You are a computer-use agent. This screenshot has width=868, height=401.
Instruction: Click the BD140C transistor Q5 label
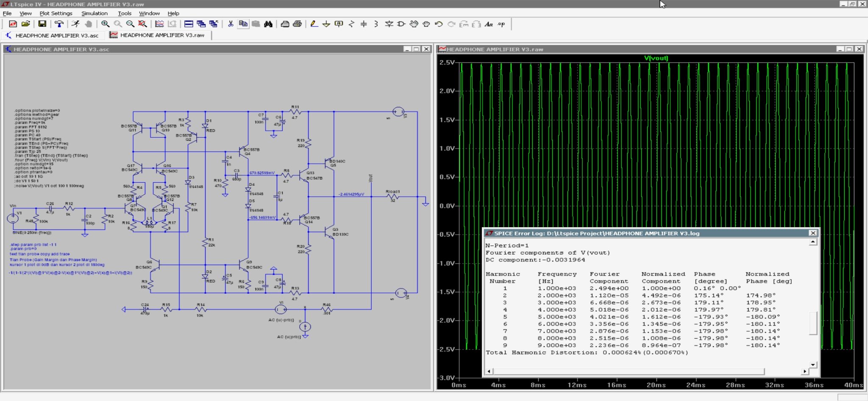[337, 162]
